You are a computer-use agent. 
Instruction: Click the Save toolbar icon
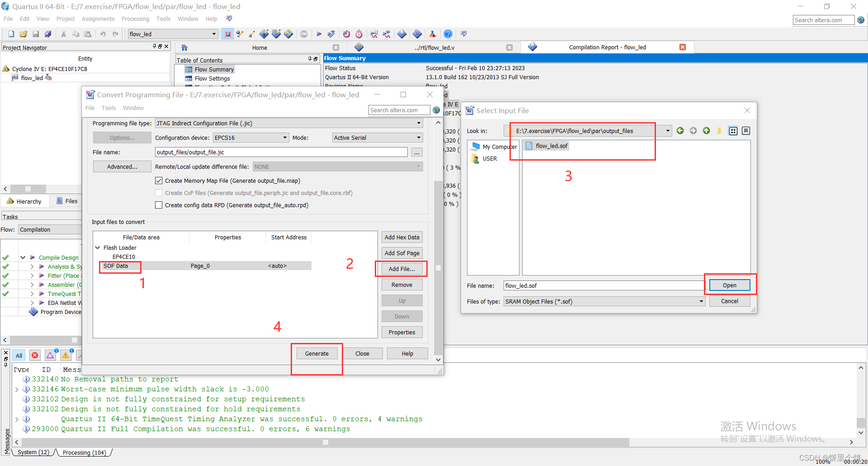click(x=36, y=34)
